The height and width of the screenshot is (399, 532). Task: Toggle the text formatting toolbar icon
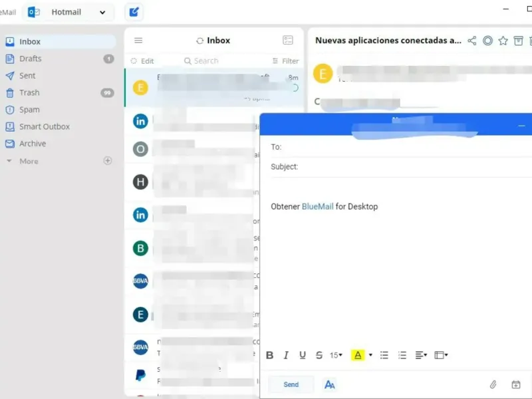click(x=329, y=384)
